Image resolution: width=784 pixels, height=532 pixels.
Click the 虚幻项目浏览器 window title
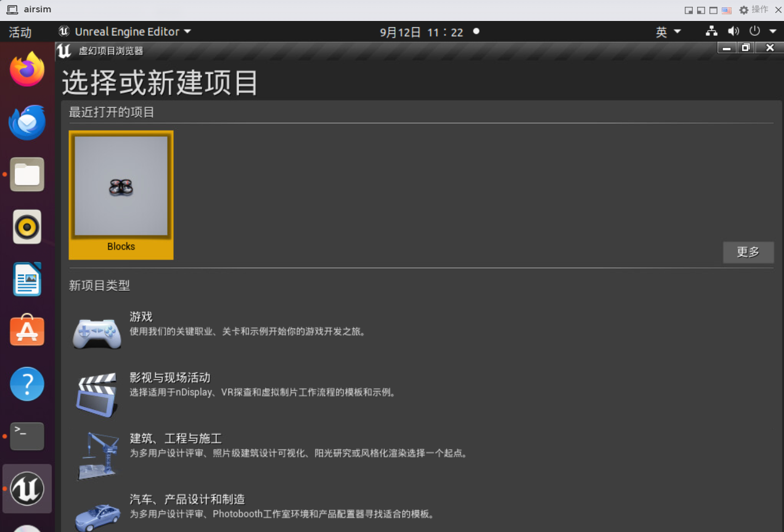pos(111,51)
